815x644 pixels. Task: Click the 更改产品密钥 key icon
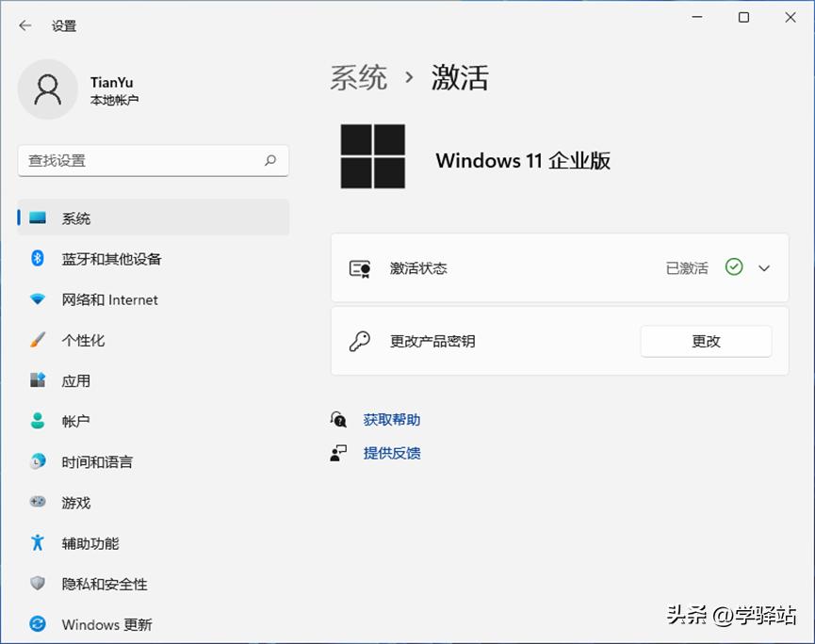(359, 341)
